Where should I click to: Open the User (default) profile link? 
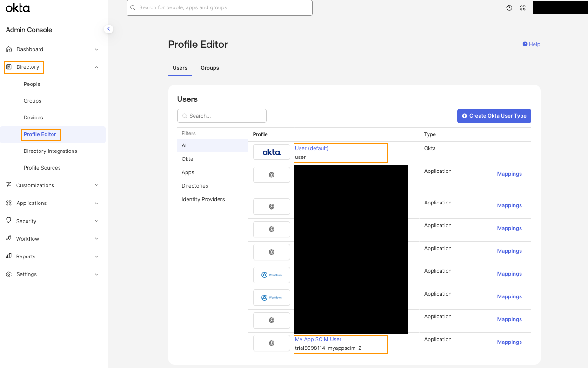tap(312, 148)
